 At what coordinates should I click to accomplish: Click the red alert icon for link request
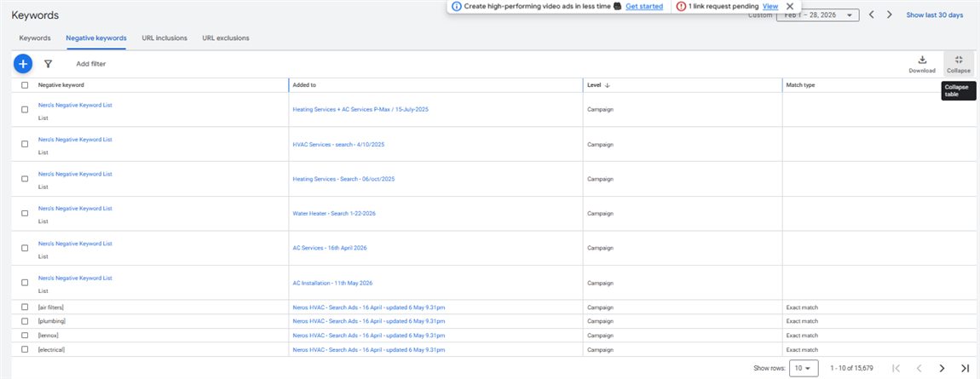[681, 6]
